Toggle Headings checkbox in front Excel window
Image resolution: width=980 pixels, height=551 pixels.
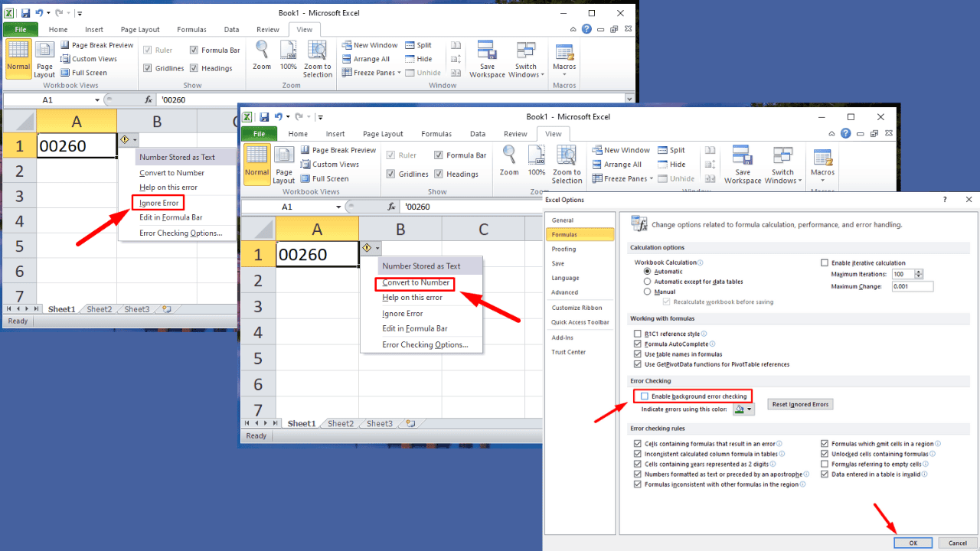[439, 174]
